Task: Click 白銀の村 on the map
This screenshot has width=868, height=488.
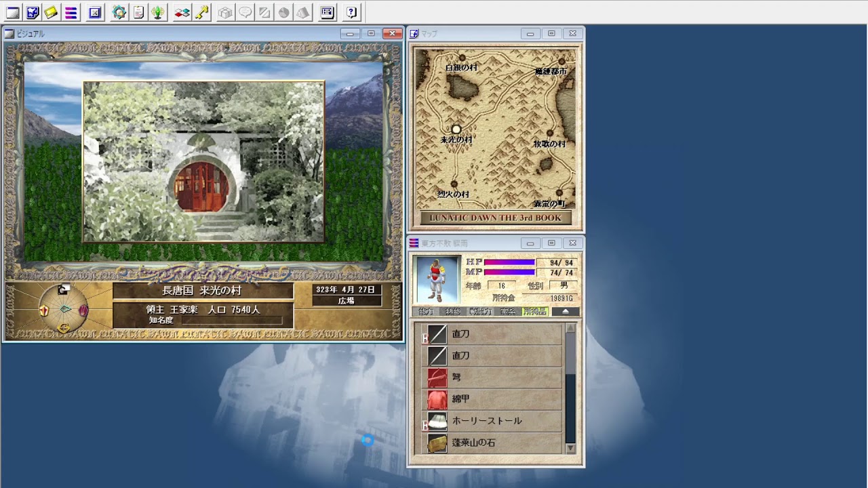Action: click(x=461, y=68)
